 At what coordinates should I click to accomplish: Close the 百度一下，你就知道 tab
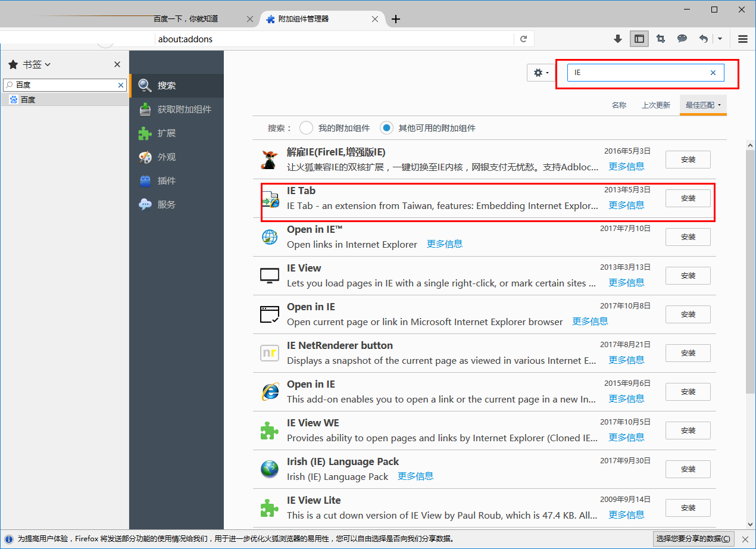250,19
